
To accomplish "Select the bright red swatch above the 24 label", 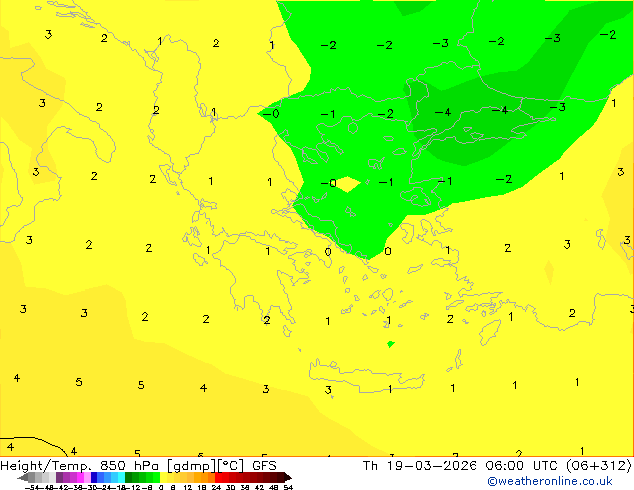I will point(218,477).
